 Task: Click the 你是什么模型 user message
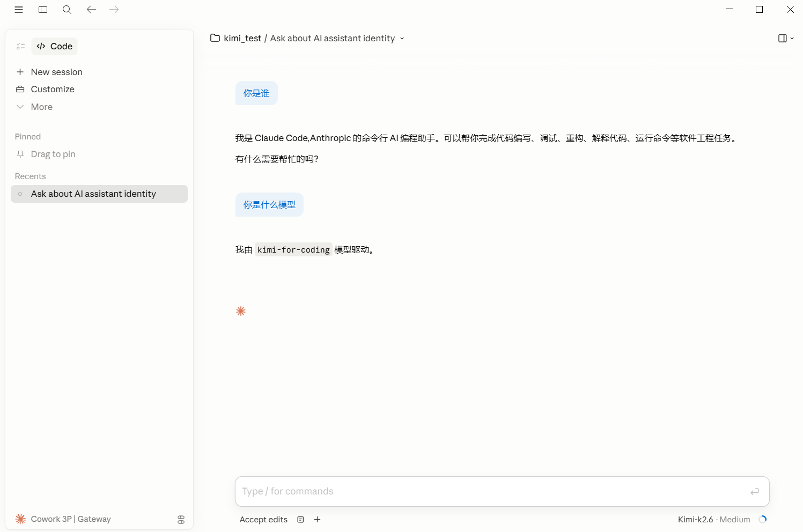coord(269,205)
